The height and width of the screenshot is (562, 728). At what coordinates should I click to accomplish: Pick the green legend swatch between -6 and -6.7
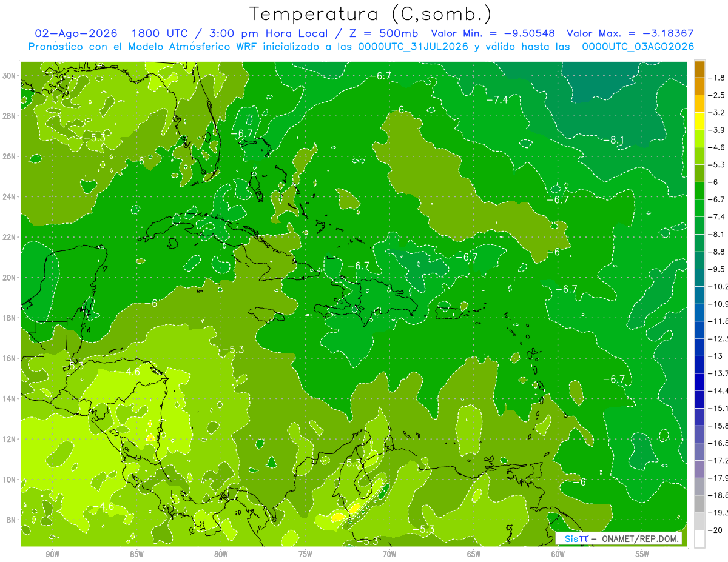click(x=699, y=191)
